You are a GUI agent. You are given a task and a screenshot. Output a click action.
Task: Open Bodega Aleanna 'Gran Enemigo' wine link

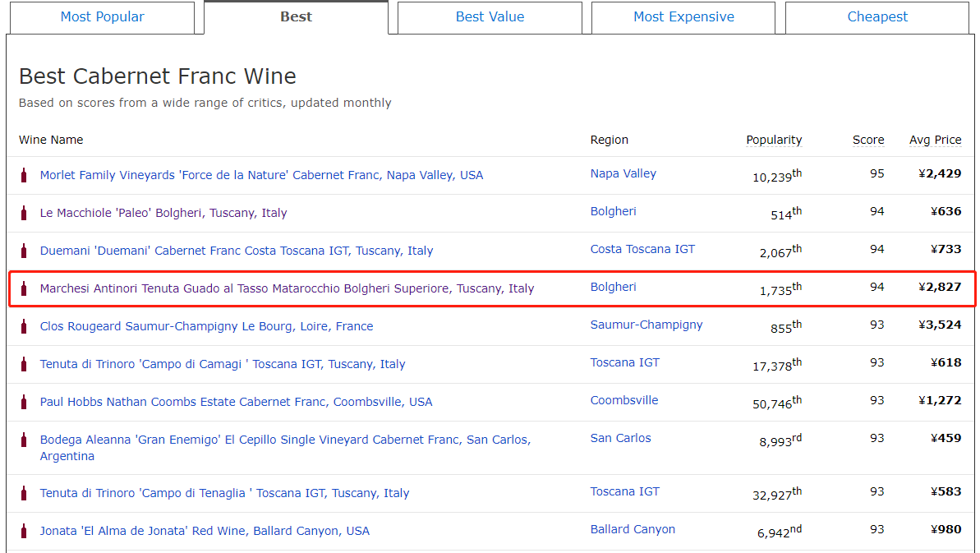[x=286, y=447]
